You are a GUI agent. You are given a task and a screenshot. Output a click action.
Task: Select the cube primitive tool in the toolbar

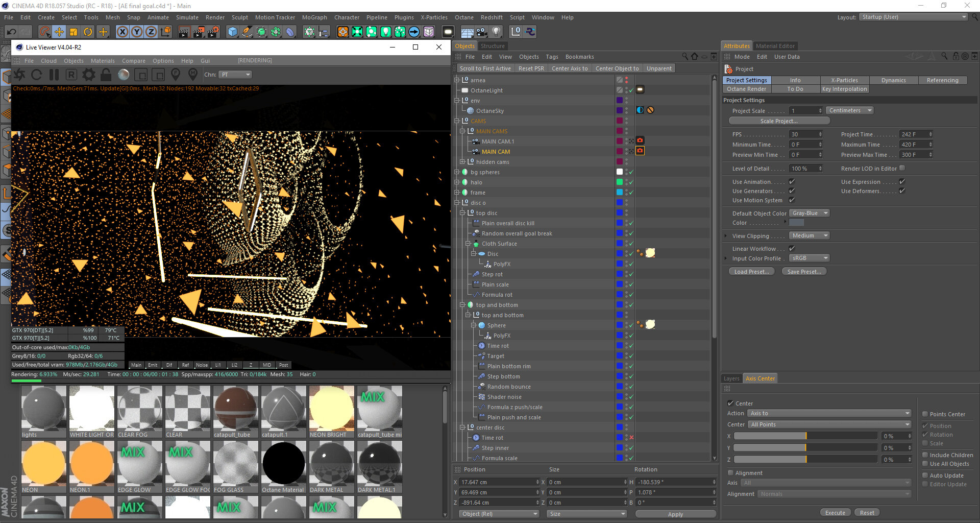tap(232, 32)
